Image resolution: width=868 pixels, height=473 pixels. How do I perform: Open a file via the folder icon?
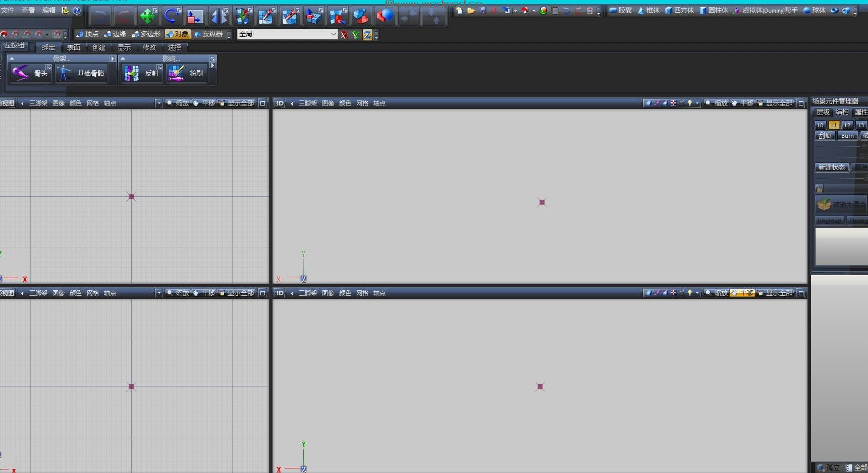[x=471, y=10]
